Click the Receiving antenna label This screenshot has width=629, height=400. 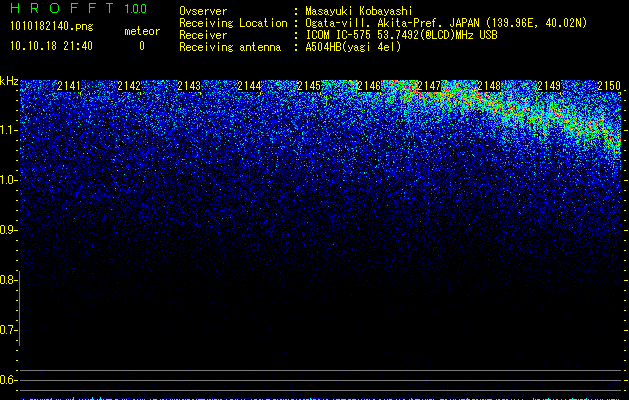point(230,47)
